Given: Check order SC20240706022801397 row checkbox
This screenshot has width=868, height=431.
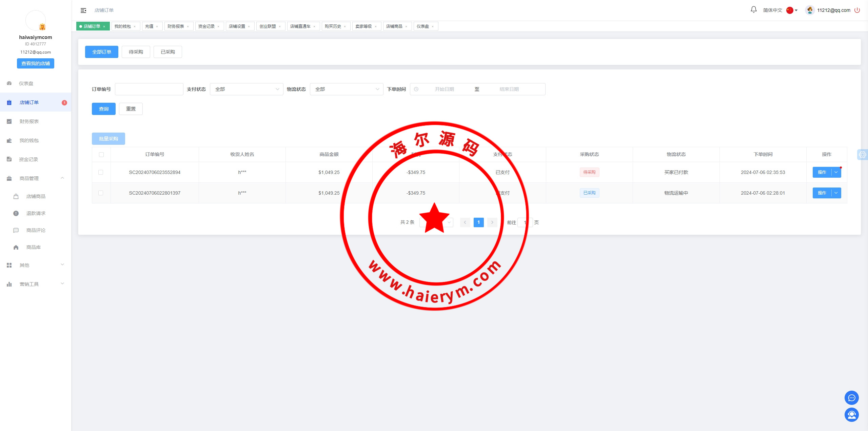Looking at the screenshot, I should point(101,193).
